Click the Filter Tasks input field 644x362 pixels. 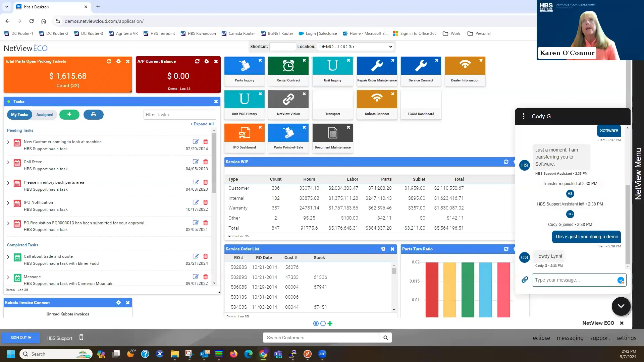click(x=180, y=115)
